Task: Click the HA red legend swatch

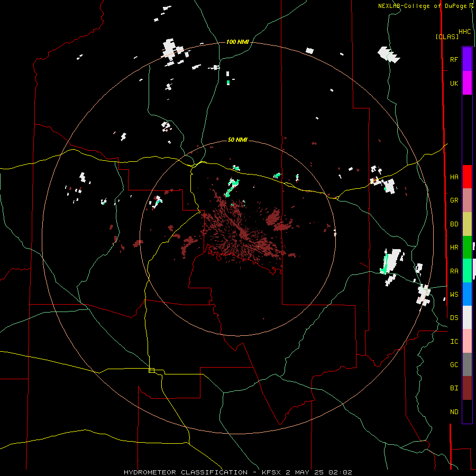Action: point(467,177)
